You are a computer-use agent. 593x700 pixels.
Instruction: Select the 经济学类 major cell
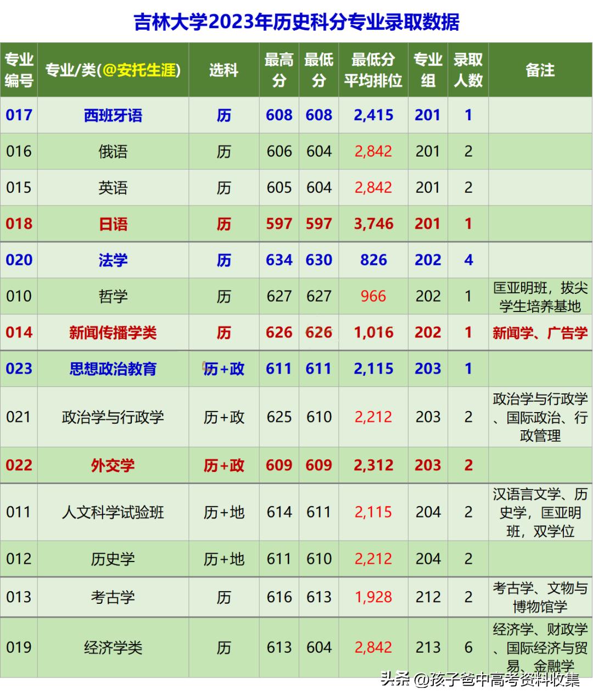point(113,648)
